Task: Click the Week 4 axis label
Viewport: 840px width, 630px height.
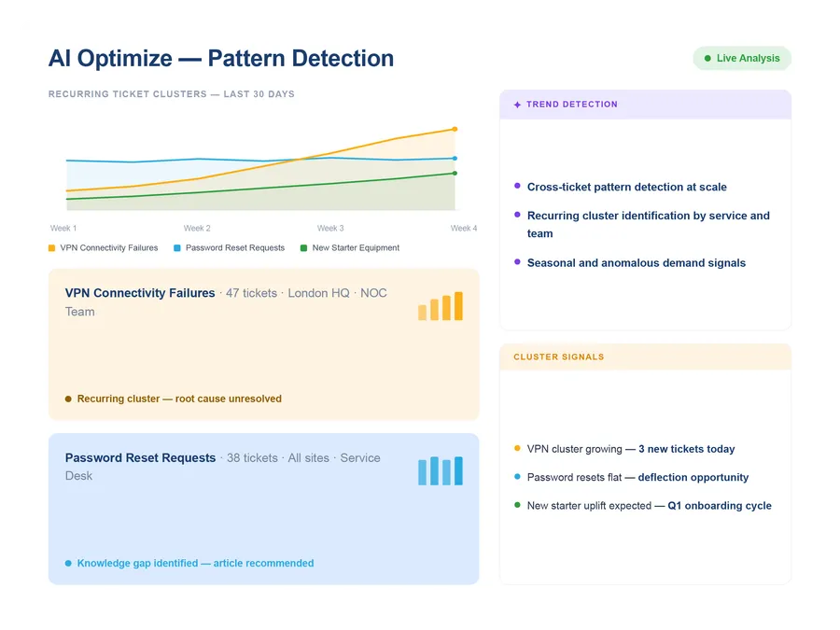Action: tap(463, 229)
